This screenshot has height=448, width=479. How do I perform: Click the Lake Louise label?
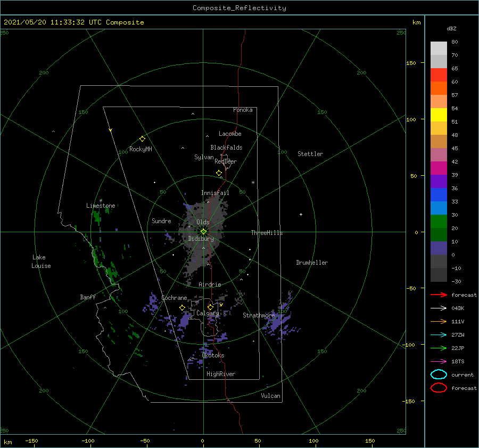[41, 262]
